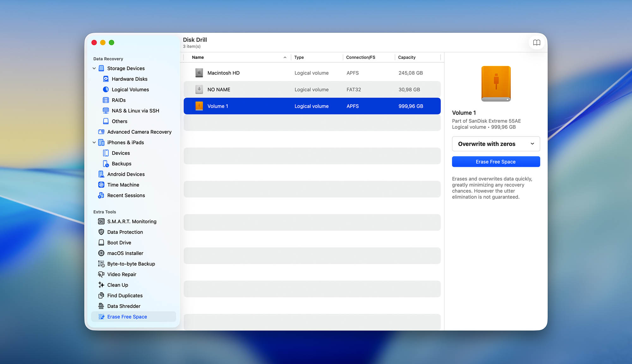Sort by the Capacity column header
Viewport: 632px width, 364px height.
[x=407, y=57]
